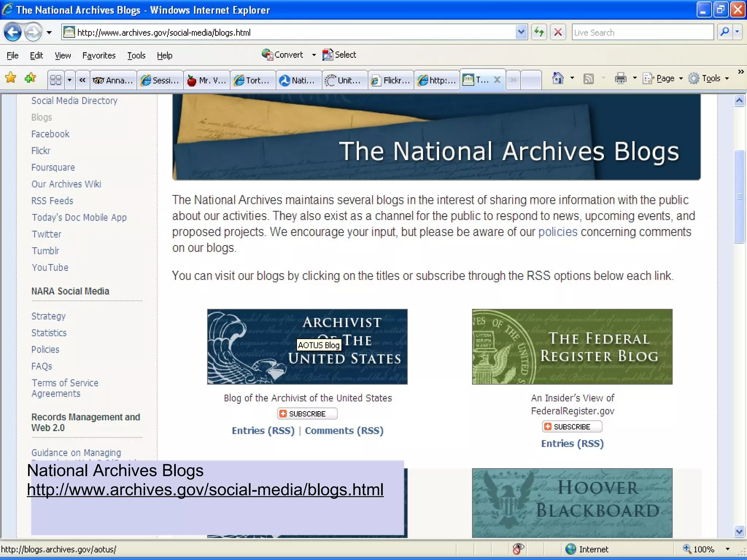Click the vertical scrollbar thumb
Screen dimensions: 747x560
(739, 197)
